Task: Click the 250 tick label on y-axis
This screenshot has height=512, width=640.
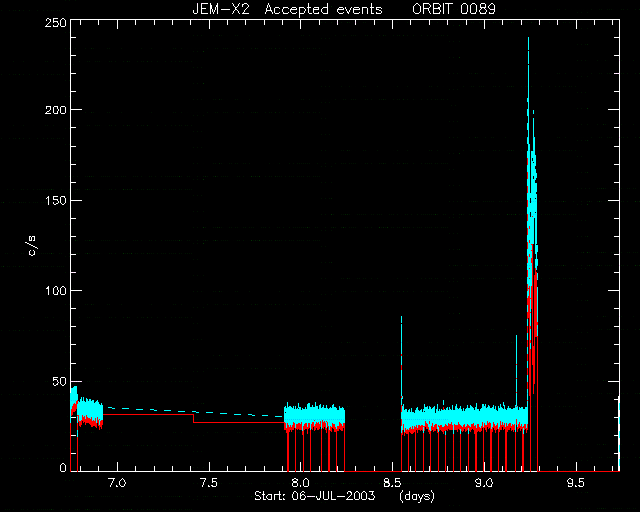Action: pos(56,22)
